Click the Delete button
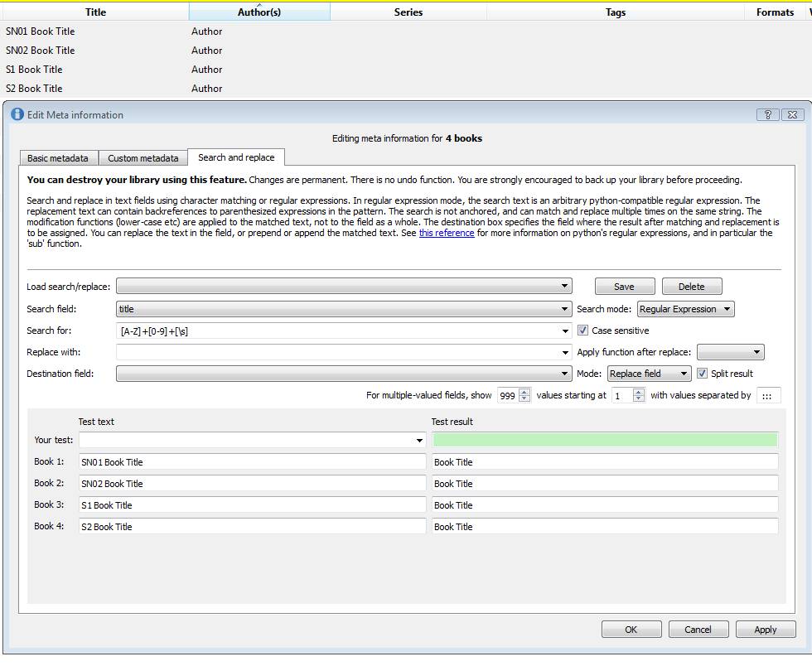 691,287
